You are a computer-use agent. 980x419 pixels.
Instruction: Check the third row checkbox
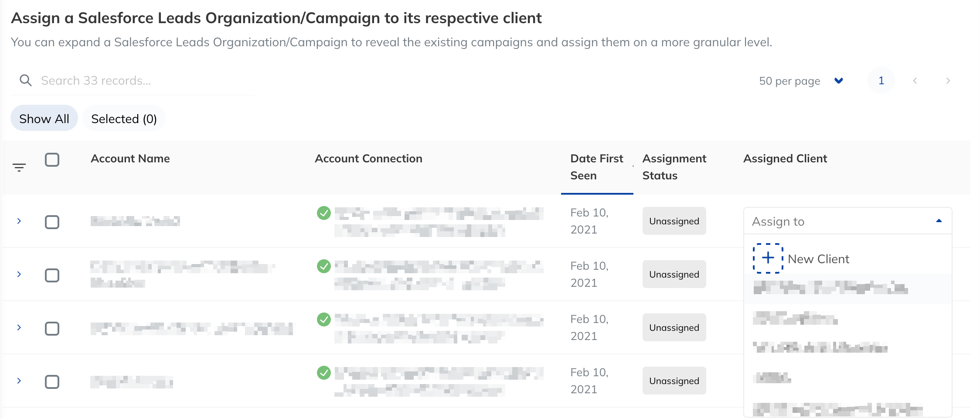(52, 329)
